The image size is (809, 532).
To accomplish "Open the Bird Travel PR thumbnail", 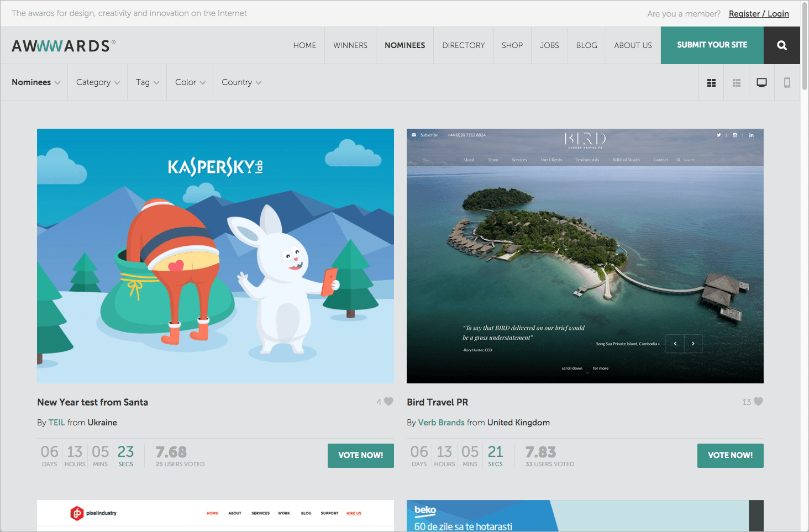I will 585,255.
